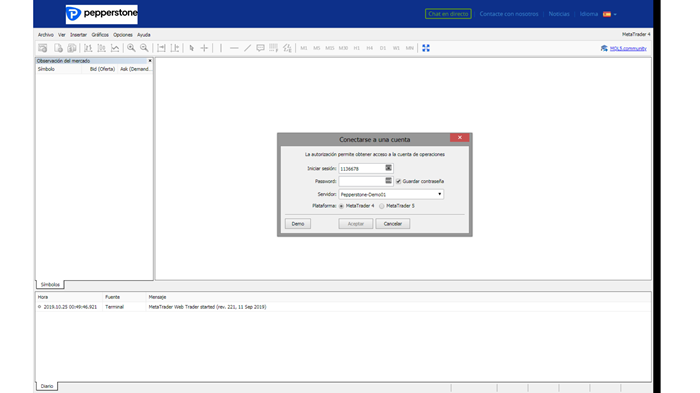The height and width of the screenshot is (393, 700).
Task: Open MQL5 community link
Action: (x=628, y=49)
